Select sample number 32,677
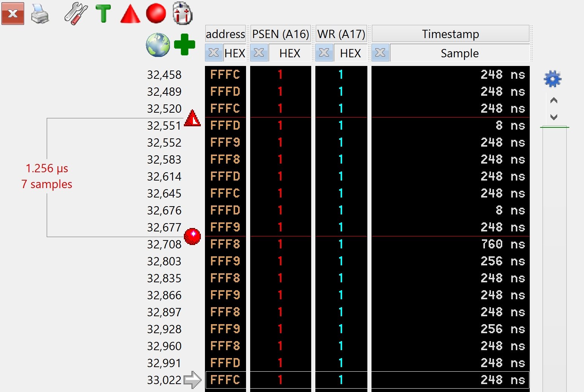 [x=164, y=227]
